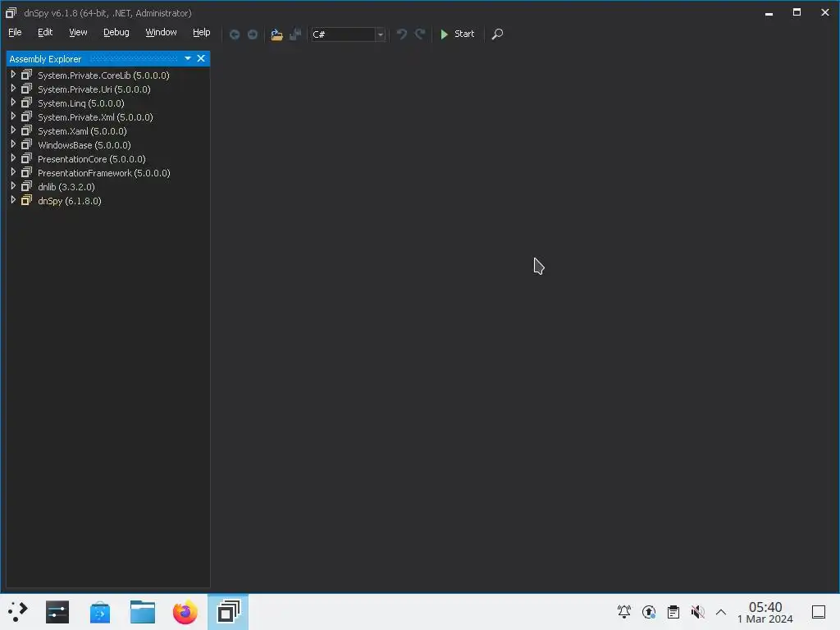Open the Debug menu
The image size is (840, 630).
(116, 32)
